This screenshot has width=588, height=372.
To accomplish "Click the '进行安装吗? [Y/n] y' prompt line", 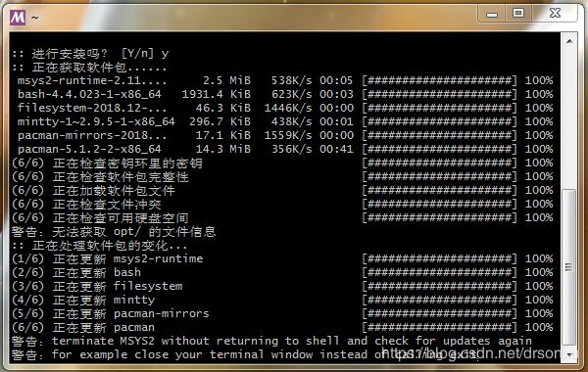I will pos(90,54).
